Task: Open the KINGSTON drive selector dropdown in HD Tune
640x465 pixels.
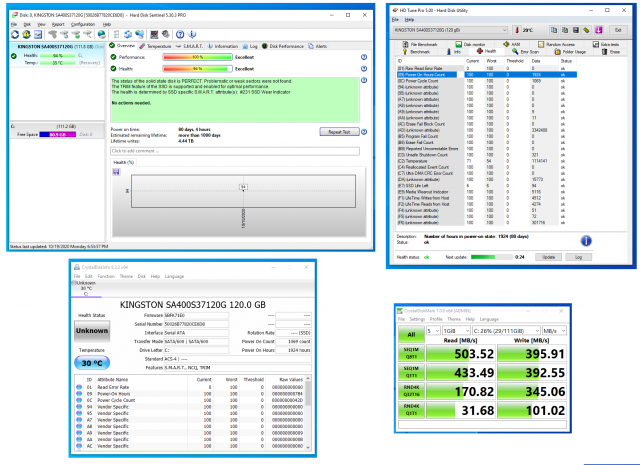Action: coord(449,30)
